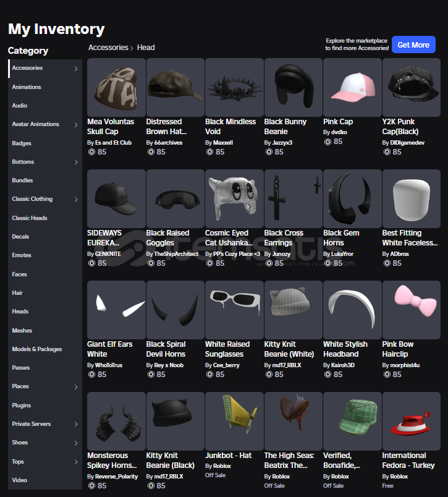Open the Monsterous Spikey Horns image
The height and width of the screenshot is (497, 448).
[x=116, y=421]
